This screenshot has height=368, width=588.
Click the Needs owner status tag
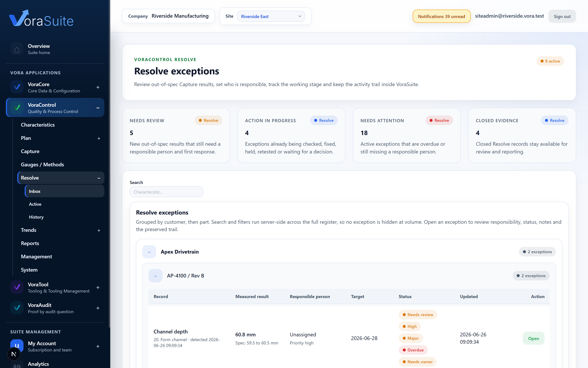[417, 362]
